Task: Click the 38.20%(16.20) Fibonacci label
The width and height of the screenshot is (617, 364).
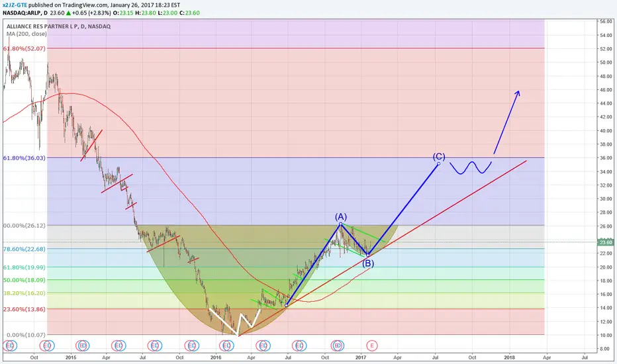Action: pos(24,293)
